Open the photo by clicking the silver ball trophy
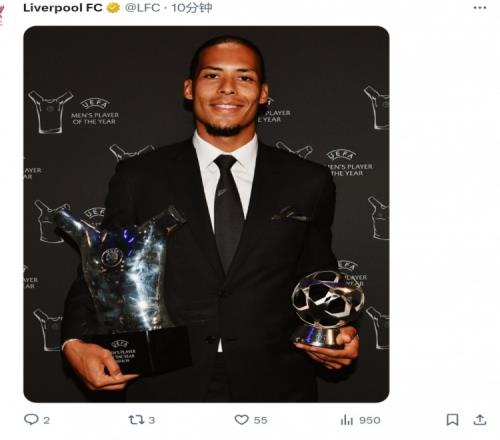This screenshot has height=440, width=500. pos(327,308)
